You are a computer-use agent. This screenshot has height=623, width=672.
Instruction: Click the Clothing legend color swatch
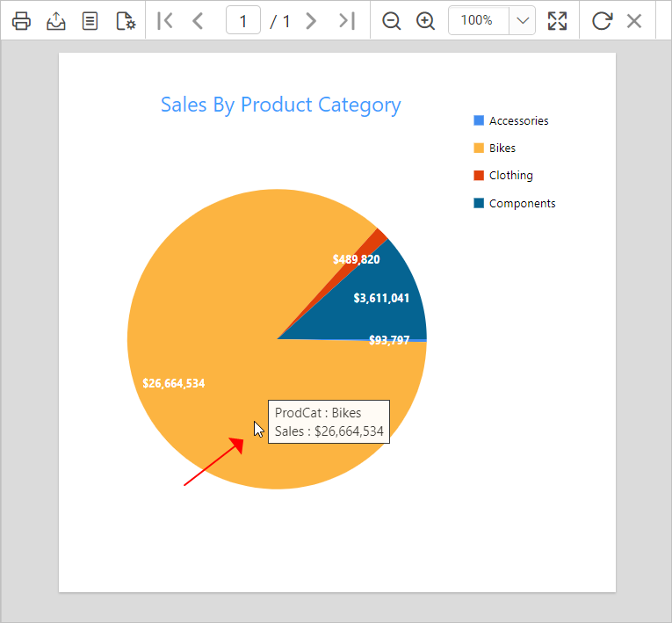(x=479, y=176)
